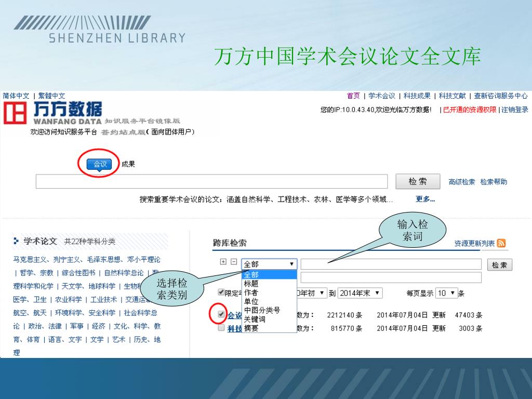Open the RSS feed icon beside 资源更新列表

pos(501,243)
